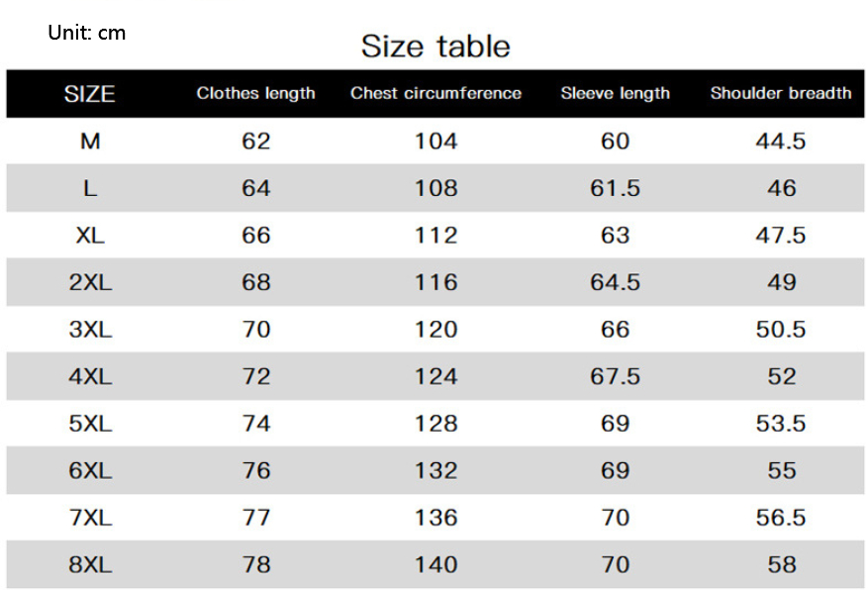Click chest circumference value 104
Screen dimensions: 868x590
(435, 142)
